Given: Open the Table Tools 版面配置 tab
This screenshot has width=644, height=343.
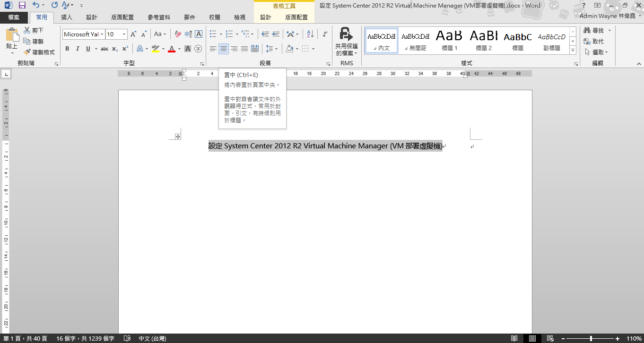Looking at the screenshot, I should pyautogui.click(x=296, y=17).
